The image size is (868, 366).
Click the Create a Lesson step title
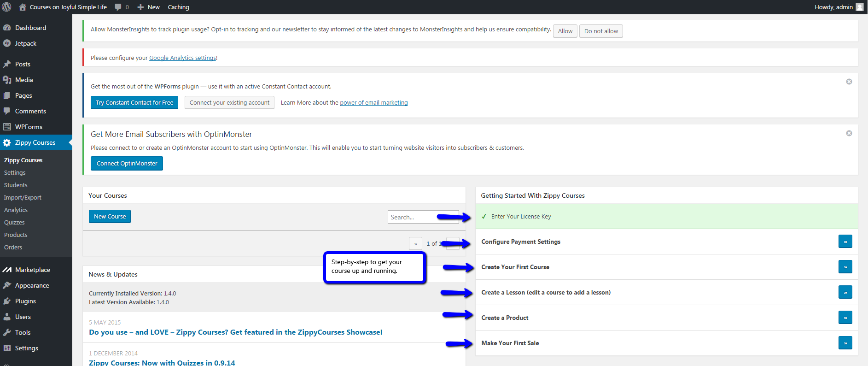tap(546, 292)
